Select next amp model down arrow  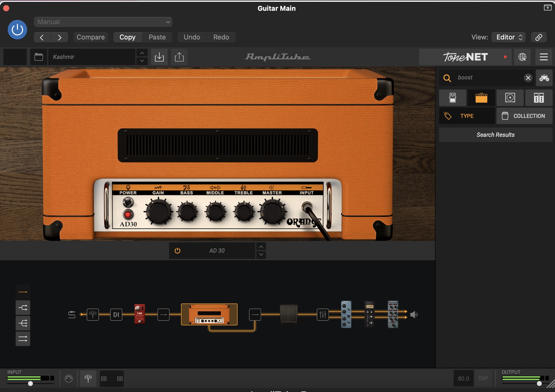[x=261, y=255]
